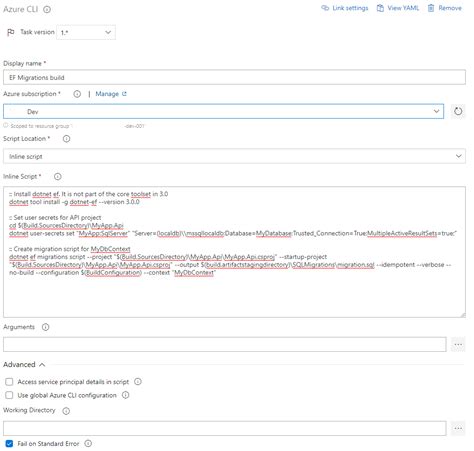Click the View YAML clipboard icon

pos(380,8)
